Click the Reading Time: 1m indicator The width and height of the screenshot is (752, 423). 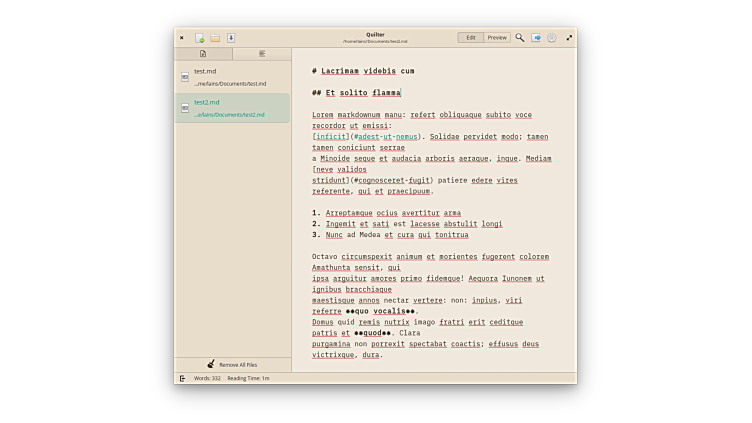tap(248, 378)
